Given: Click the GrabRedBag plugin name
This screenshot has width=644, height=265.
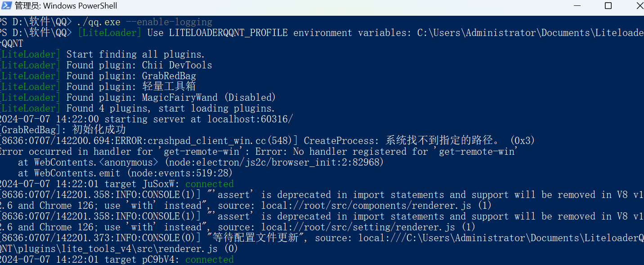Looking at the screenshot, I should (169, 76).
